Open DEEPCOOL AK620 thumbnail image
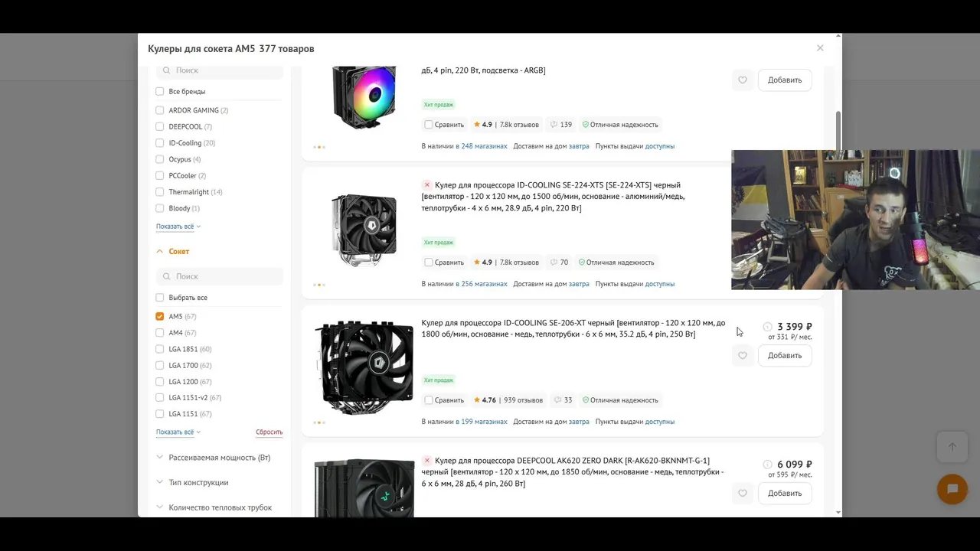This screenshot has height=551, width=980. coord(364,487)
